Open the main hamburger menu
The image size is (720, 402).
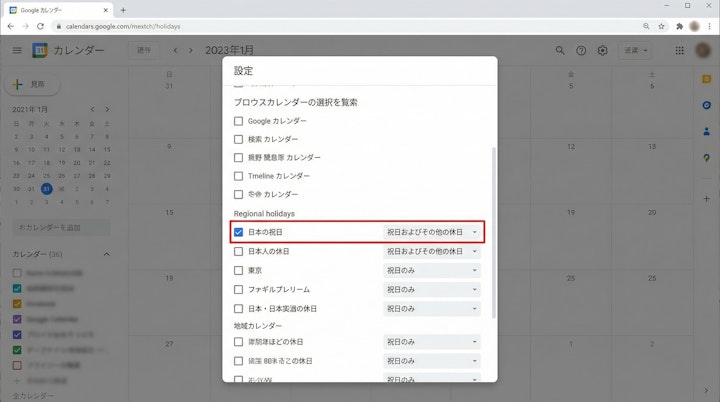pos(17,50)
